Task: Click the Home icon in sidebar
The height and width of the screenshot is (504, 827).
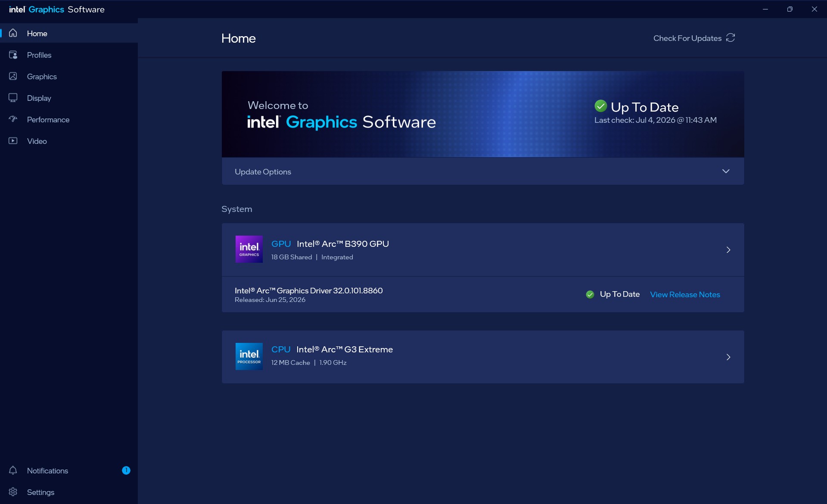Action: (13, 33)
